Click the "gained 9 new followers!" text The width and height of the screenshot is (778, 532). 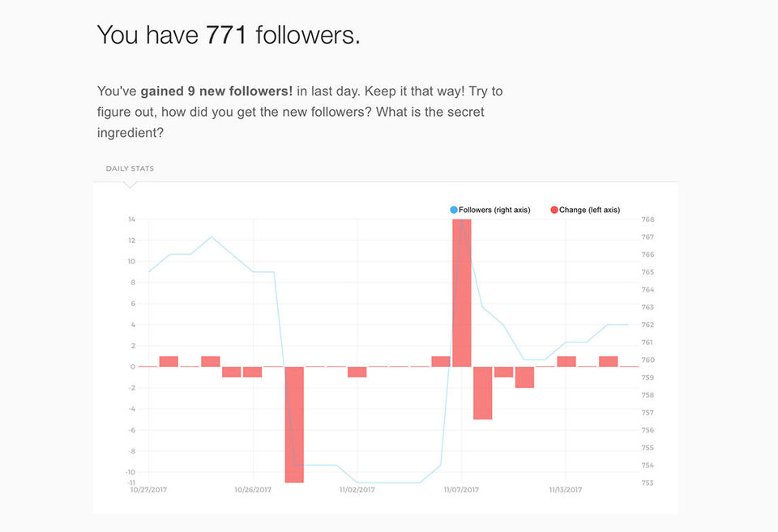(216, 91)
